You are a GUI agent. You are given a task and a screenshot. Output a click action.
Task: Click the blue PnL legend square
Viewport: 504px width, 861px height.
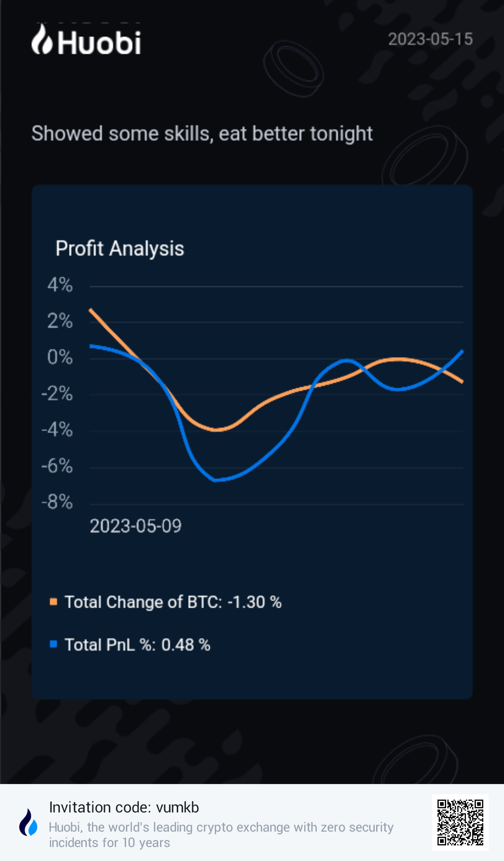[54, 644]
